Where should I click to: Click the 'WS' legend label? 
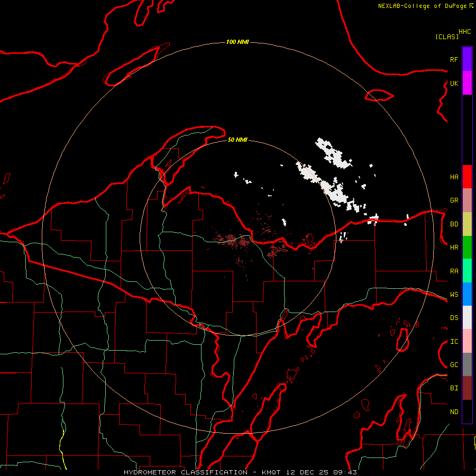tap(454, 295)
